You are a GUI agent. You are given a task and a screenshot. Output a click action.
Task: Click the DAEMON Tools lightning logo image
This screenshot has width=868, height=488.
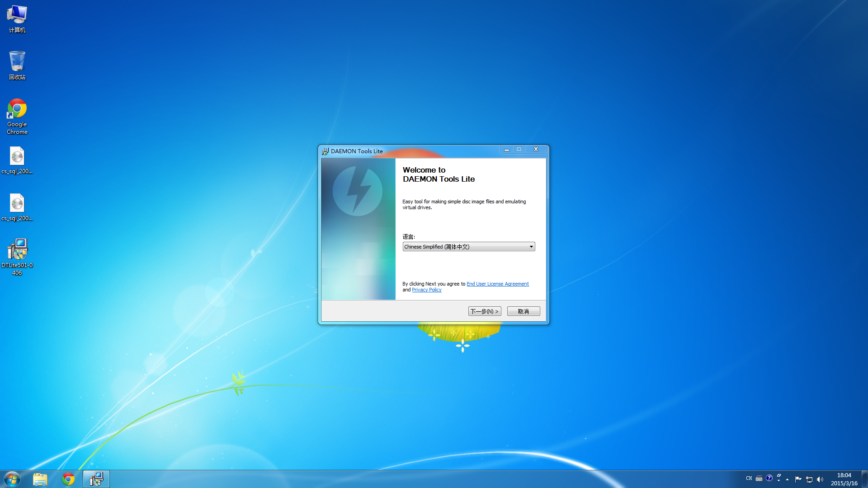pos(358,191)
